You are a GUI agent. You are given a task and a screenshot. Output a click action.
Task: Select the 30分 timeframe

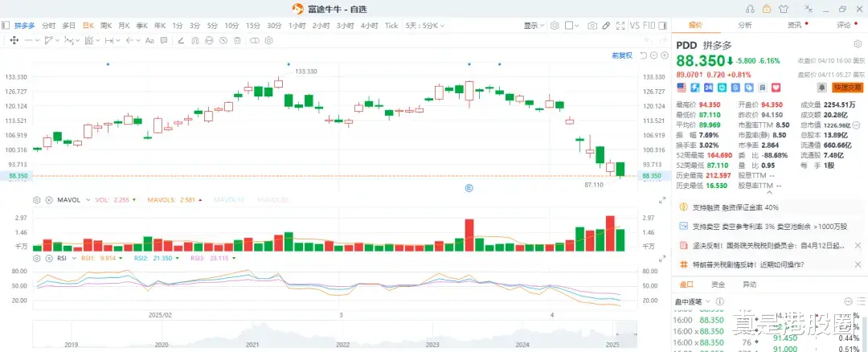274,26
